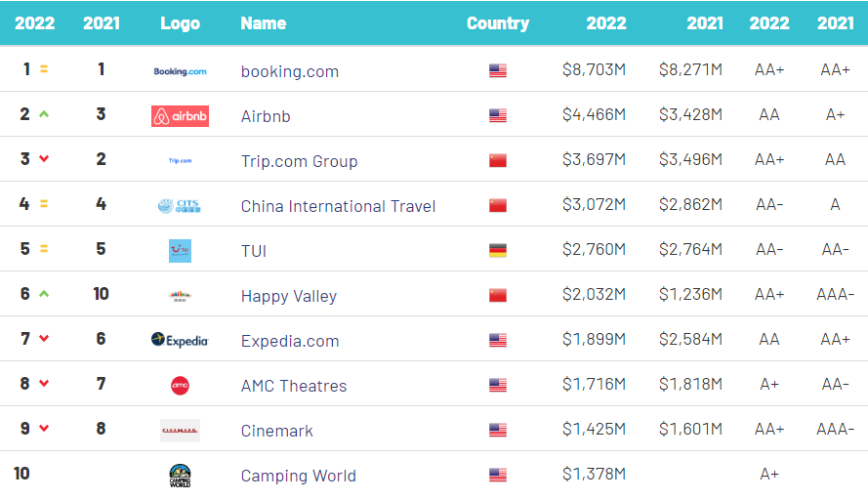This screenshot has width=868, height=500.
Task: Open the Trip.com Group link
Action: point(299,161)
